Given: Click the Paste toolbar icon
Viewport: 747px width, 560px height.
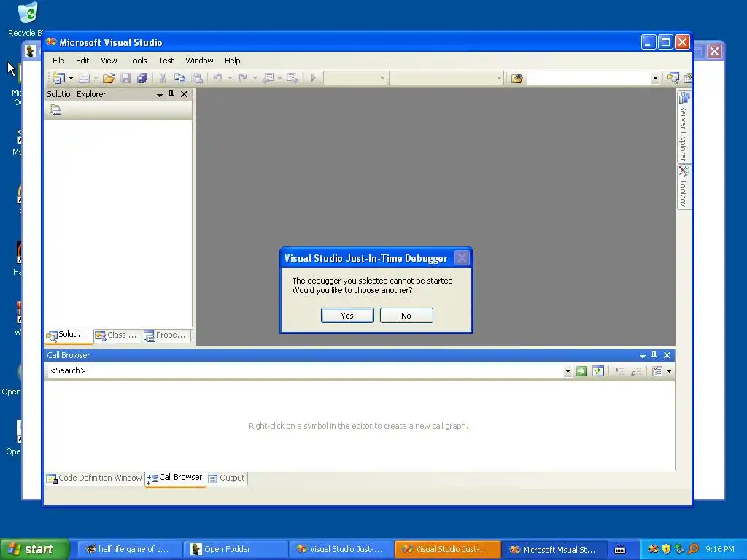Looking at the screenshot, I should (197, 78).
